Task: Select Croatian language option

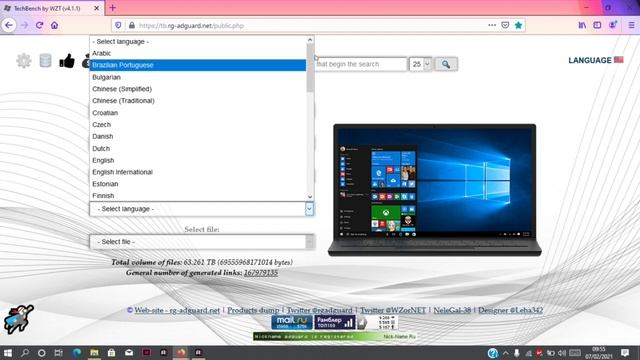Action: pyautogui.click(x=198, y=113)
